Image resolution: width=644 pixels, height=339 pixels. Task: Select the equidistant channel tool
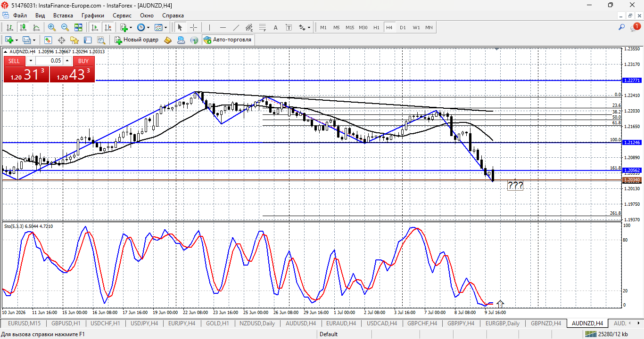[249, 27]
